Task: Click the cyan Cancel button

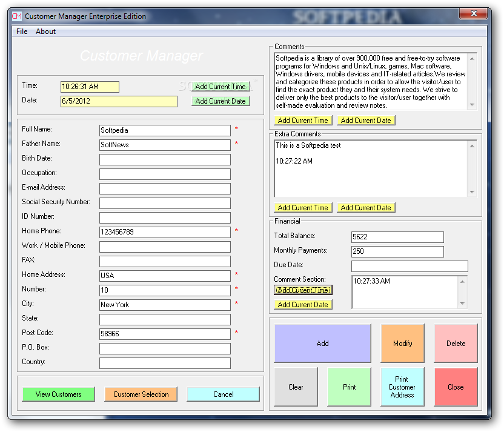Action: 223,394
